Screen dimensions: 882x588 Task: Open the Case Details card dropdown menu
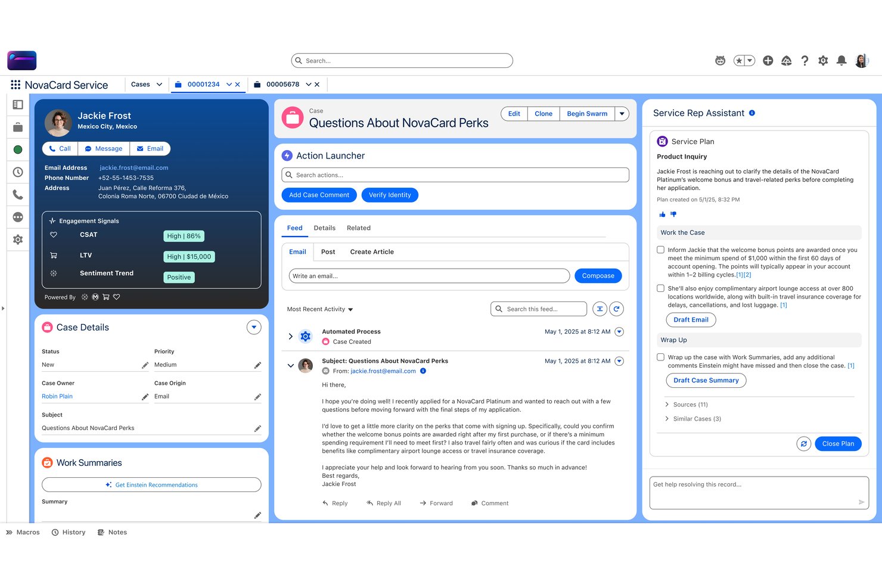pyautogui.click(x=254, y=327)
